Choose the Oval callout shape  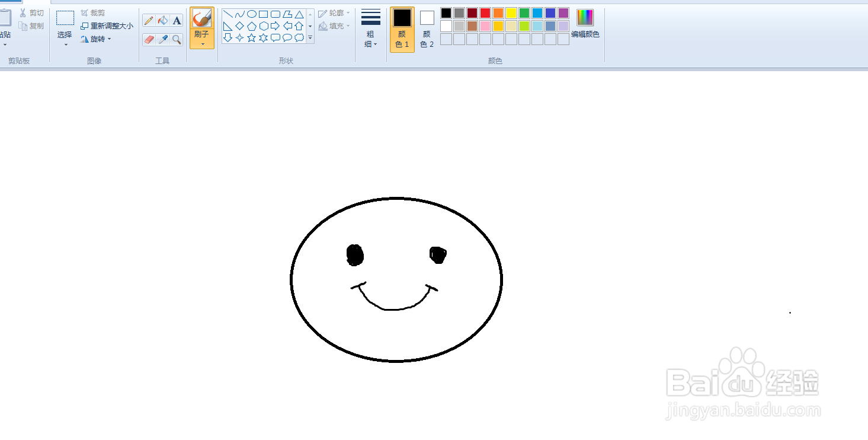(287, 38)
